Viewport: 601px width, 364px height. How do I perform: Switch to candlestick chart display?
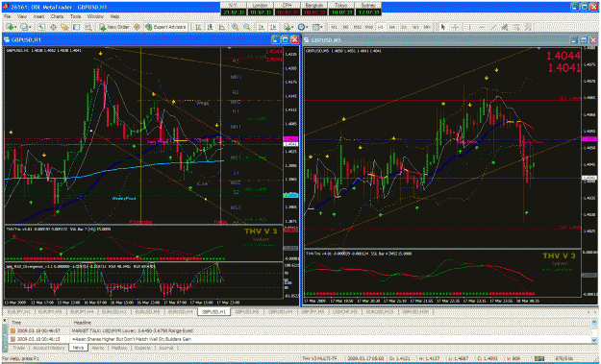pos(210,27)
